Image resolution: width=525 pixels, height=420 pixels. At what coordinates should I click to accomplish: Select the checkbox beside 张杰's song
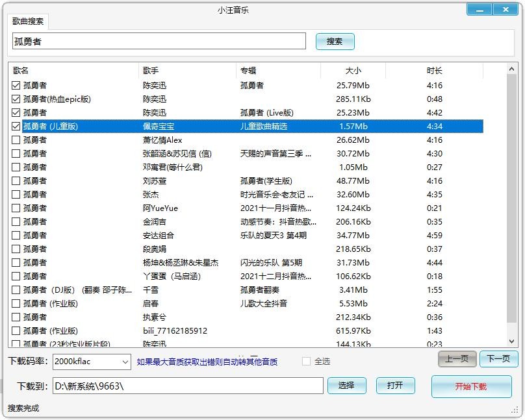pos(16,195)
